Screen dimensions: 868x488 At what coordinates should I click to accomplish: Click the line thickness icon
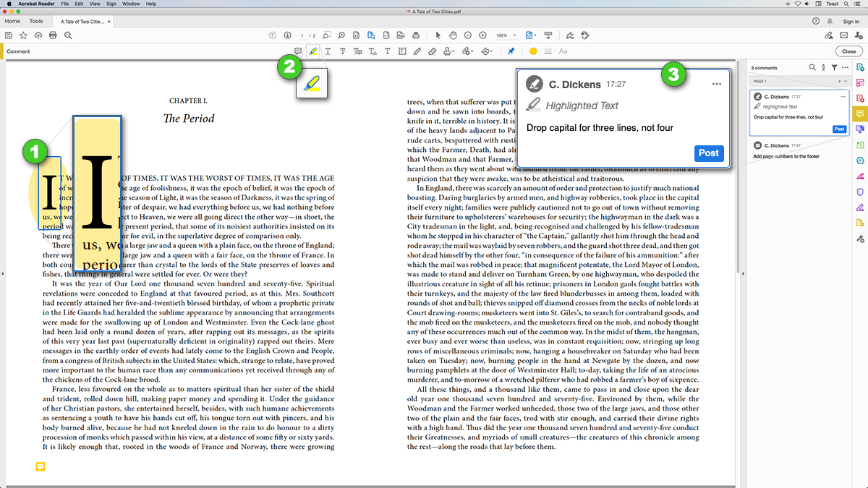click(x=548, y=51)
